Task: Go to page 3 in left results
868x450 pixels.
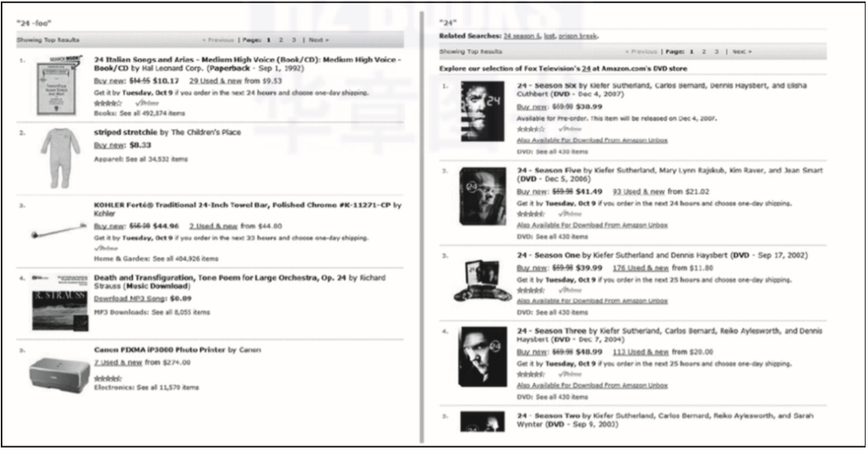Action: click(294, 40)
